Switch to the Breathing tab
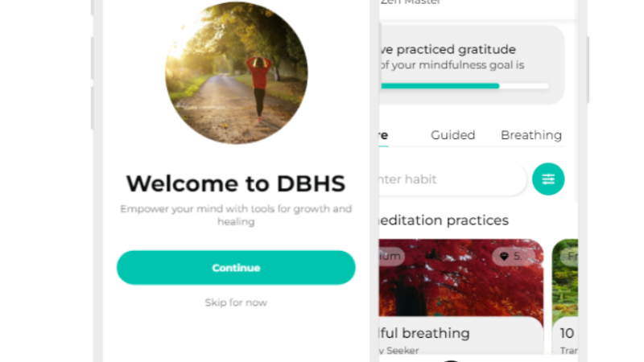644x362 pixels. point(531,135)
